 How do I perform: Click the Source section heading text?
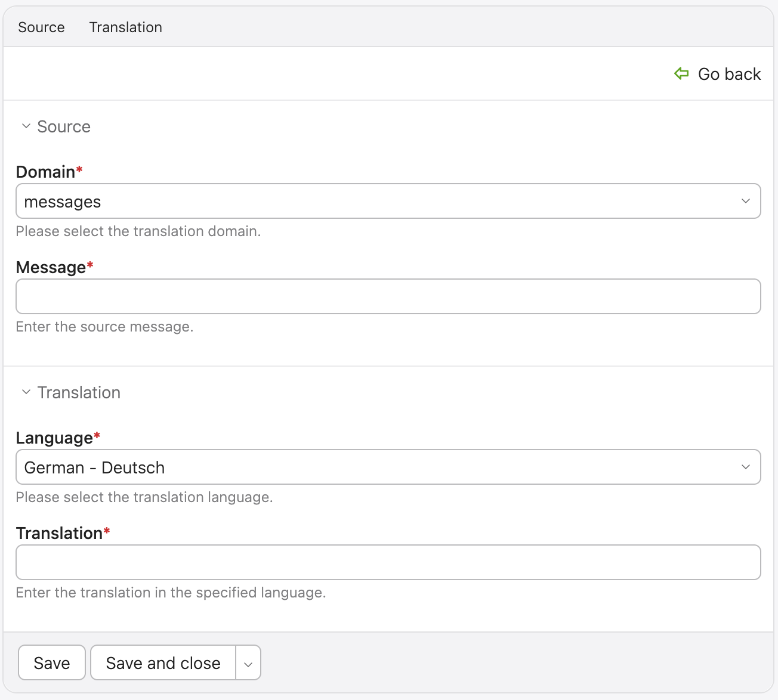pyautogui.click(x=64, y=126)
